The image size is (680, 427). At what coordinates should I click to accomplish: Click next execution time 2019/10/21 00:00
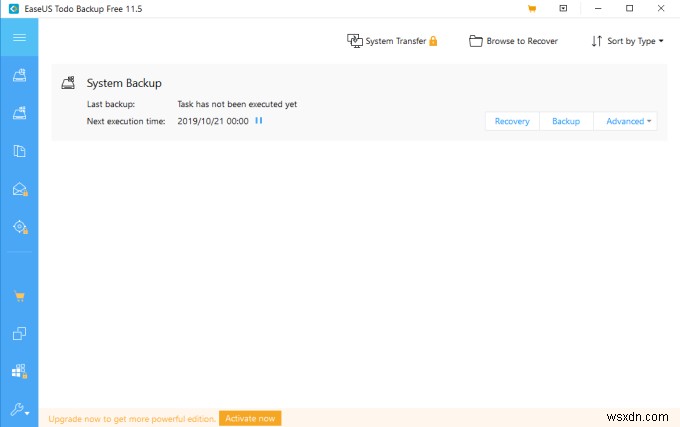pos(213,121)
